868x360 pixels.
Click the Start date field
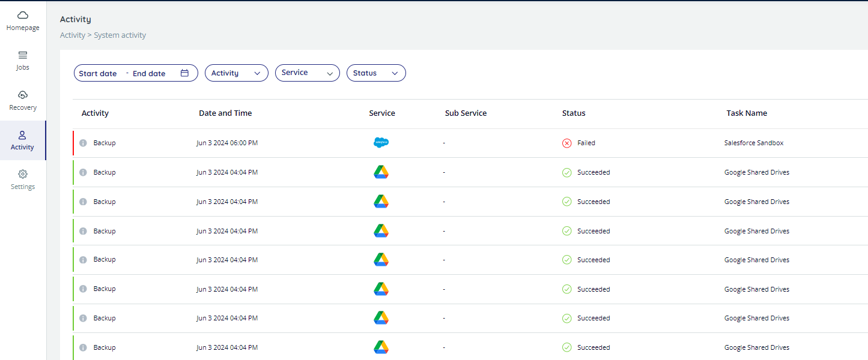click(x=98, y=74)
